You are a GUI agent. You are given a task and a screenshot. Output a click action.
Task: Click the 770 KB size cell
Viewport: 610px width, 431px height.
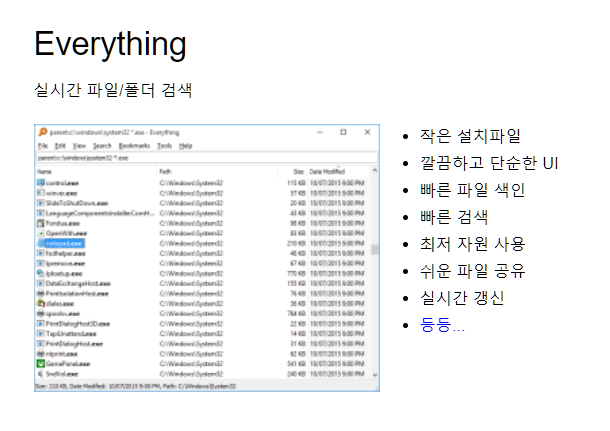click(x=296, y=273)
